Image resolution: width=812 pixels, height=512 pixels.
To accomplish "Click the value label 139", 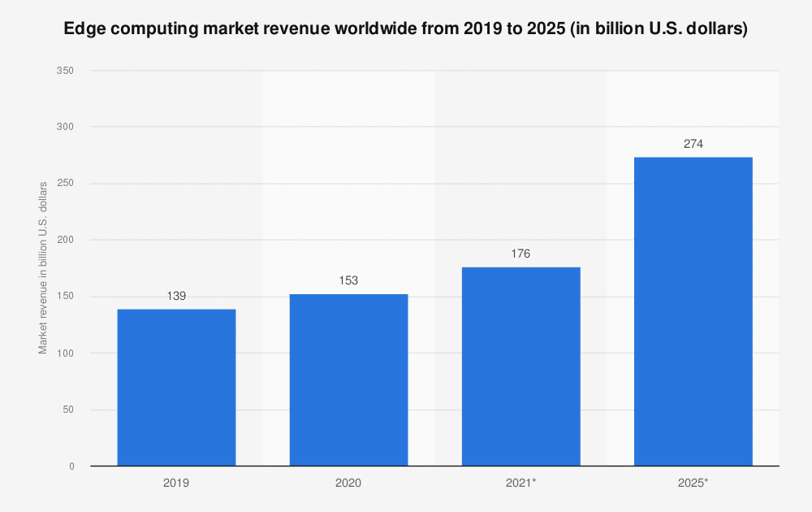I will 176,296.
